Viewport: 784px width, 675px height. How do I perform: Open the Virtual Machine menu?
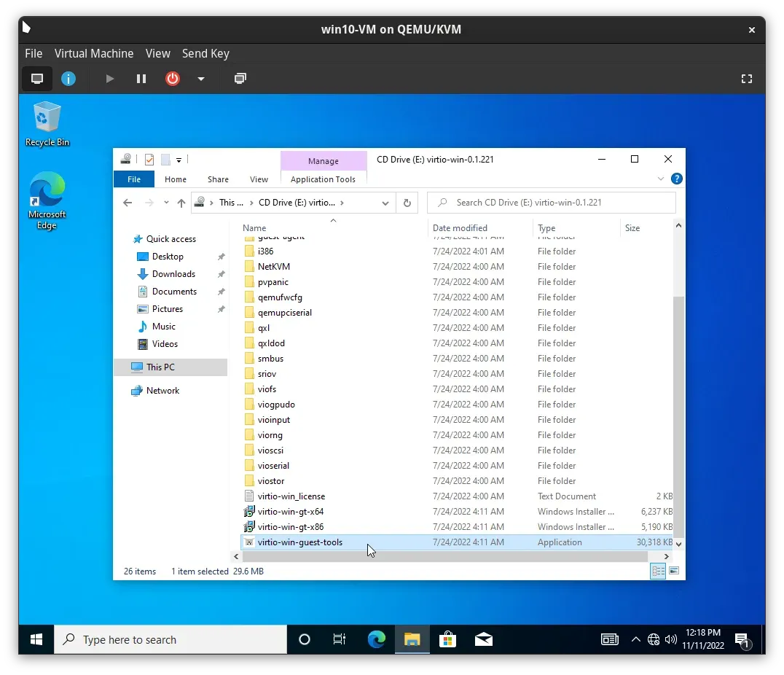point(94,53)
